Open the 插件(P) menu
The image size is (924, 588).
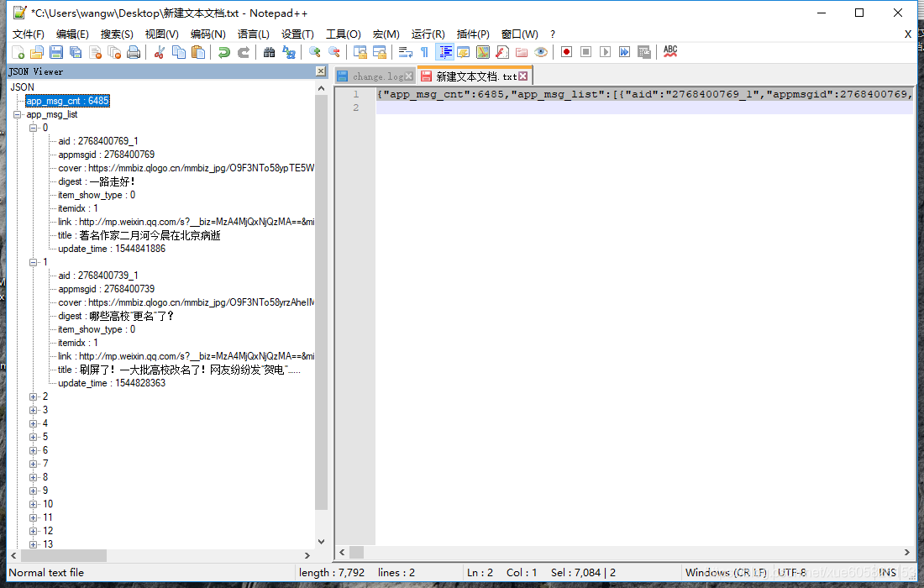pos(473,34)
